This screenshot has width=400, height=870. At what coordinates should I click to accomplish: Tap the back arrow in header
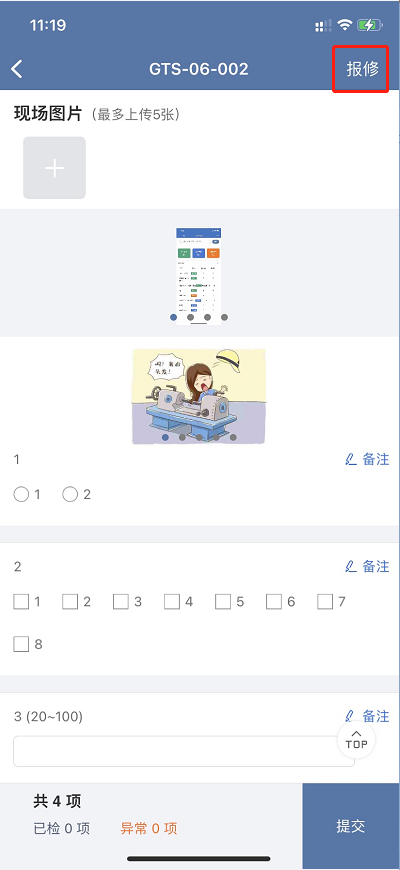(17, 69)
